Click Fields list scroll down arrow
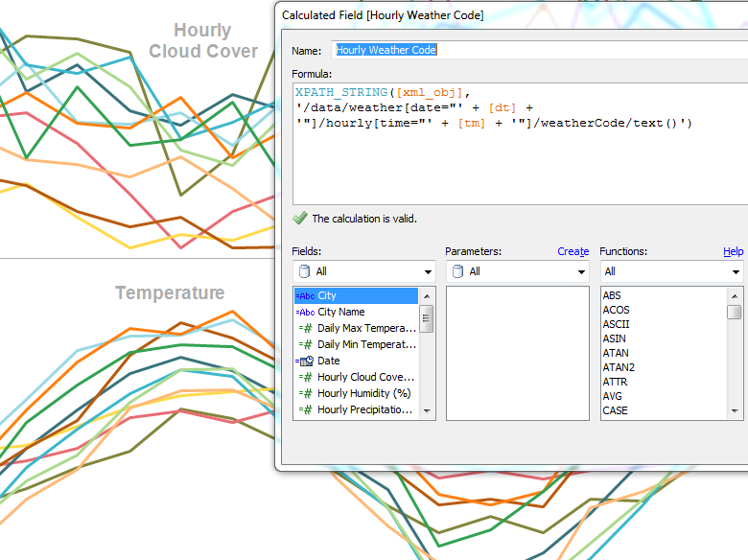748x560 pixels. (427, 410)
